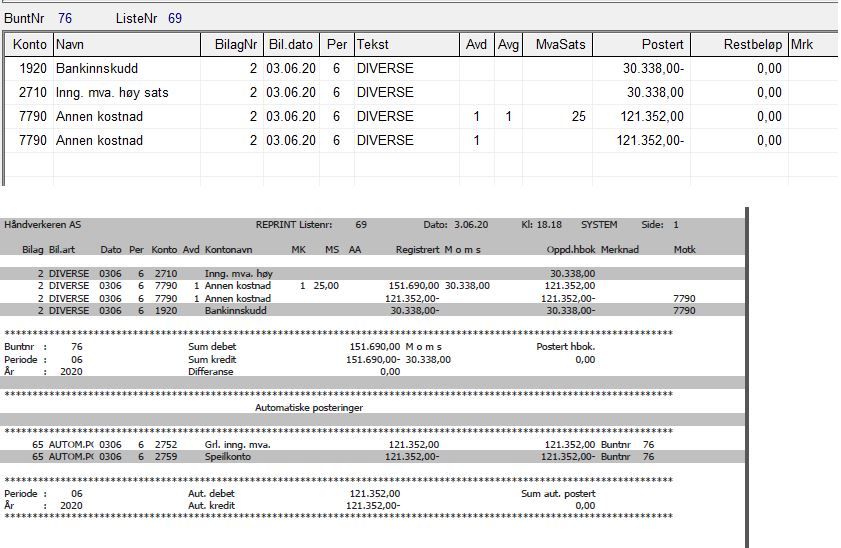Image resolution: width=841 pixels, height=548 pixels.
Task: Sort by the Konto column header
Action: [x=29, y=45]
